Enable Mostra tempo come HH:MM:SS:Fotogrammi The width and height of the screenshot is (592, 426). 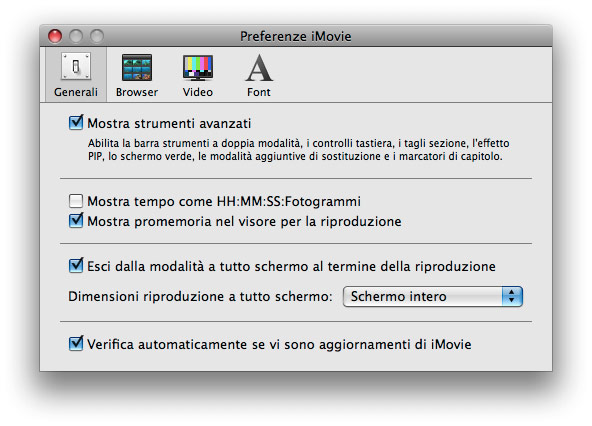76,201
